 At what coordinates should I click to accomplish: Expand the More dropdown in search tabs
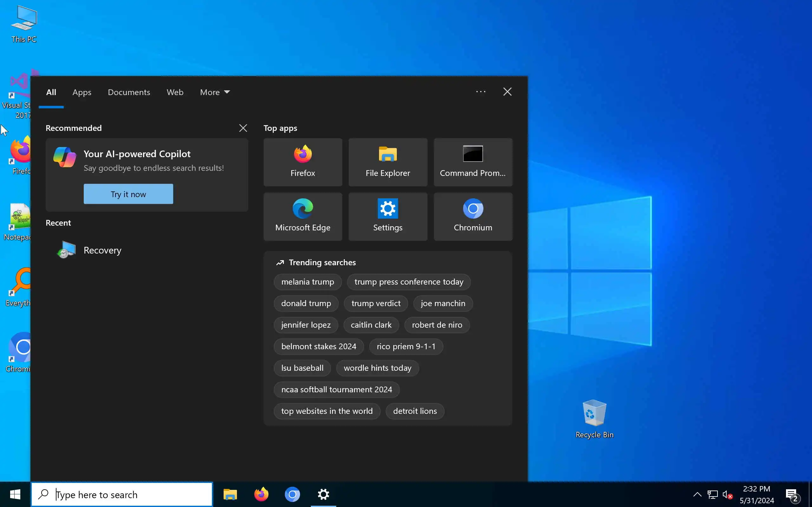(x=215, y=92)
